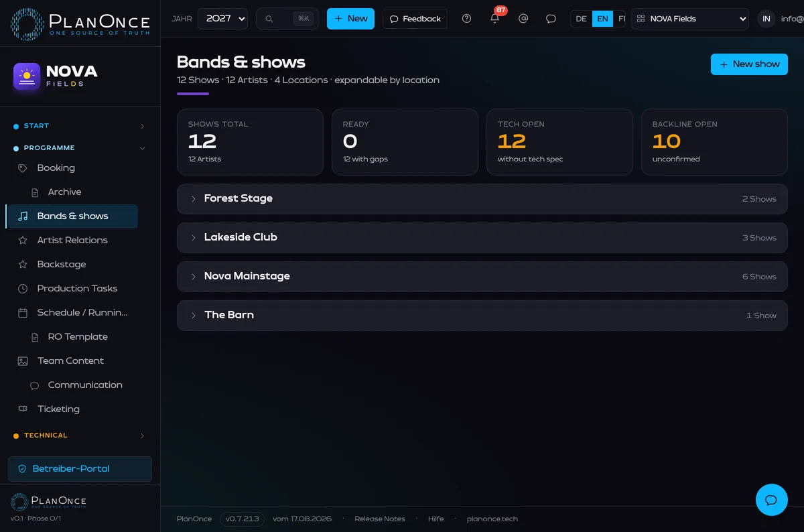Screen dimensions: 804x532
Task: Open the chat bubble icon in top bar
Action: (551, 19)
